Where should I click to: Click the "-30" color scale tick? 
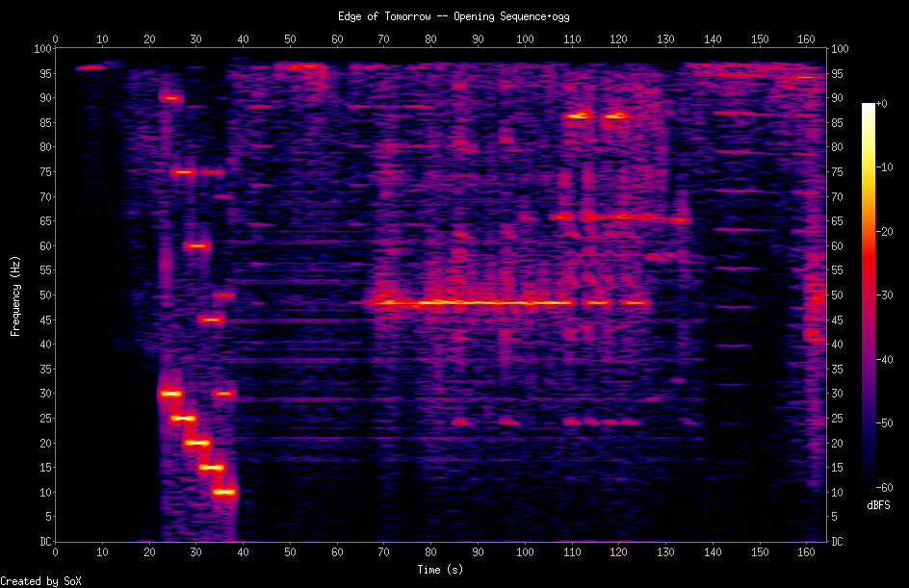pos(885,295)
